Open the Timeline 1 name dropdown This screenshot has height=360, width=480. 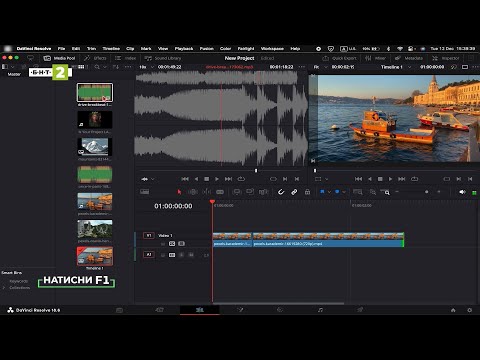(x=409, y=67)
